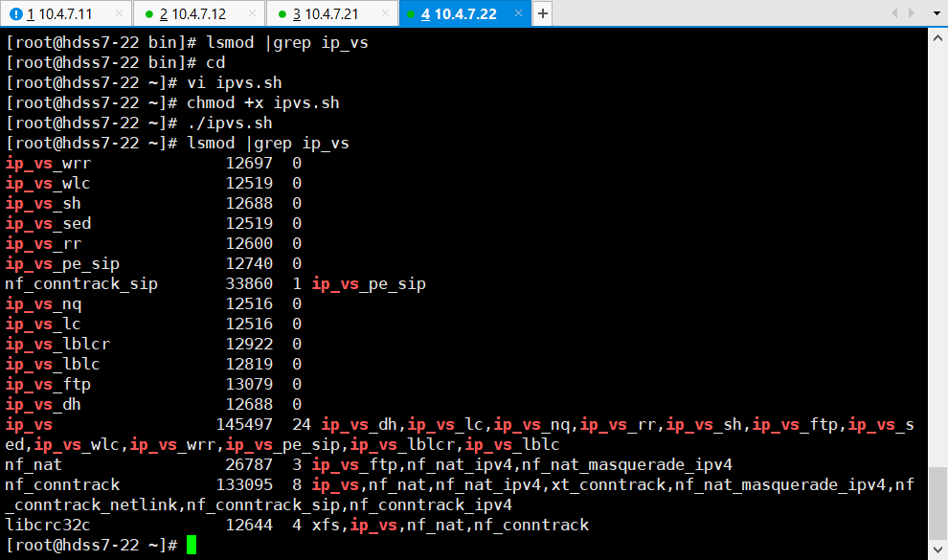Click the terminal vertical scrollbar thumb
Screen dimensions: 948x560
coord(938,504)
